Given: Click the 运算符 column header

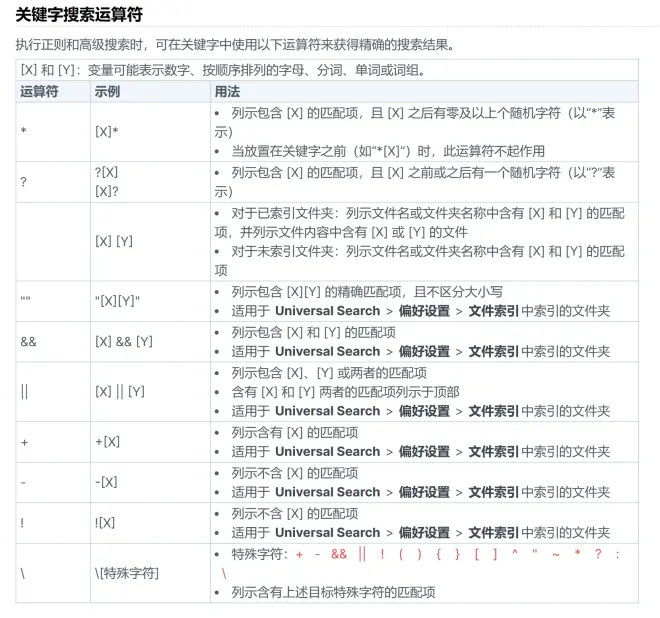Looking at the screenshot, I should pos(40,91).
